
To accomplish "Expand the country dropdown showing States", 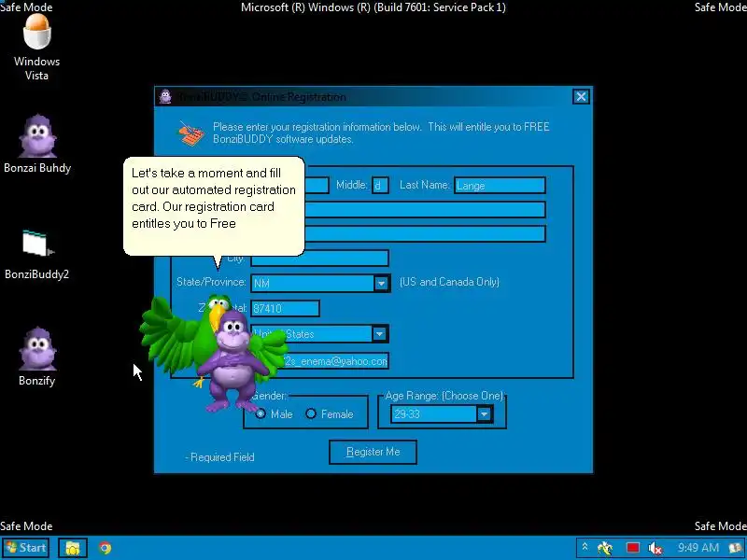I will [x=380, y=334].
